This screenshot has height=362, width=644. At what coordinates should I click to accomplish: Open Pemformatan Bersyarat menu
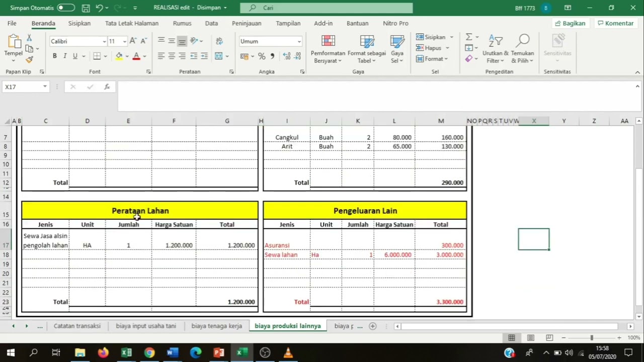coord(328,49)
